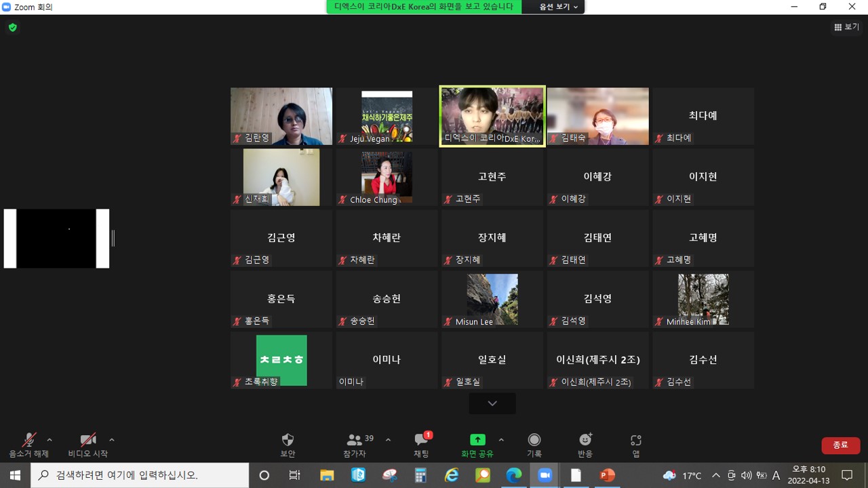Click the green screen-viewing notification banner
The height and width of the screenshot is (488, 868).
pyautogui.click(x=424, y=7)
